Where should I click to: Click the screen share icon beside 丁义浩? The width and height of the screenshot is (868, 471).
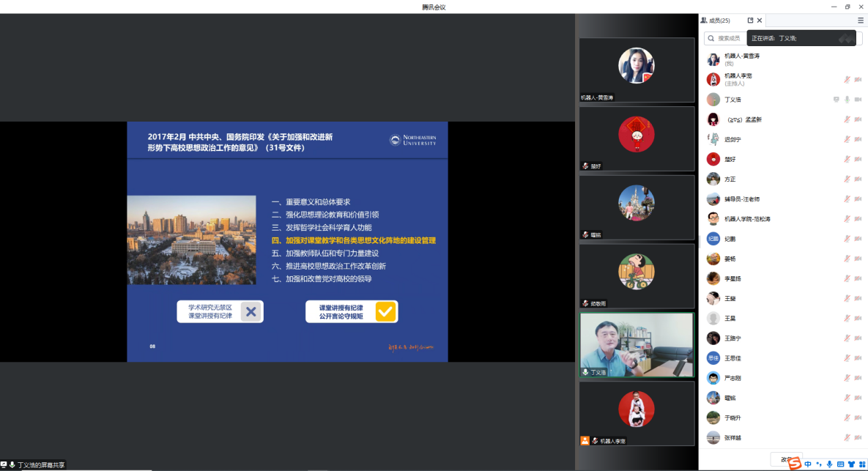(x=836, y=100)
